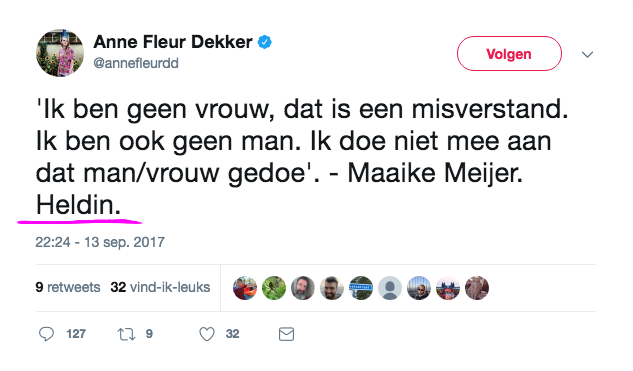
Task: Click the @annefleurdd handle
Action: coord(136,63)
